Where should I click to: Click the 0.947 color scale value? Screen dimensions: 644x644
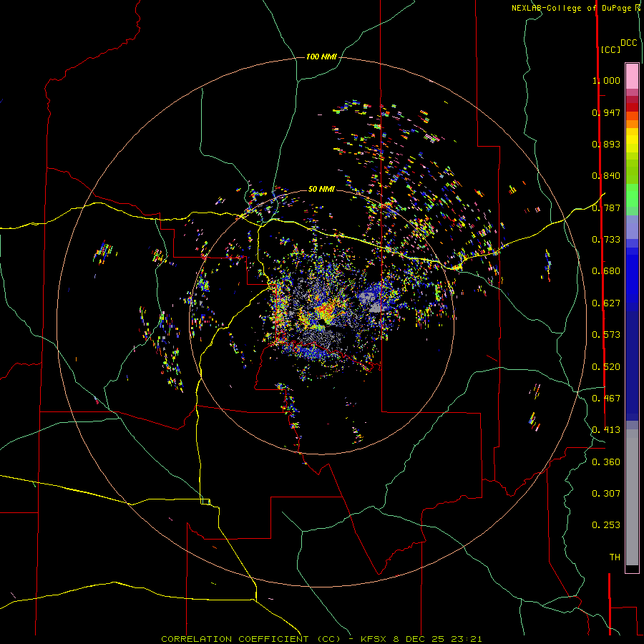tap(606, 112)
